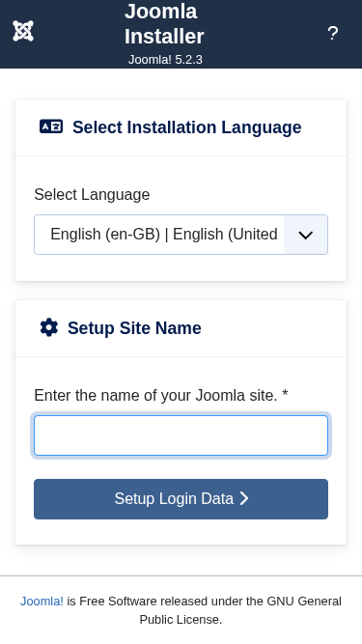Open the help question mark icon
This screenshot has width=362, height=644.
333,33
